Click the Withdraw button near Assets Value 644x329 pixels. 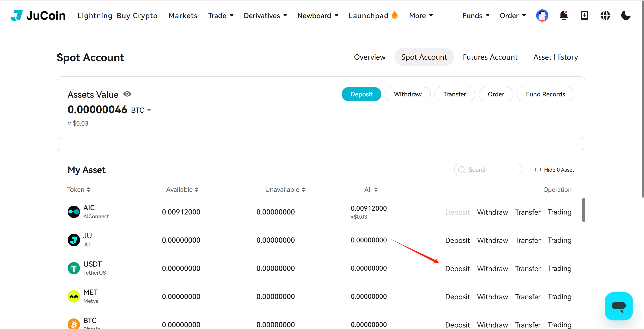(408, 94)
